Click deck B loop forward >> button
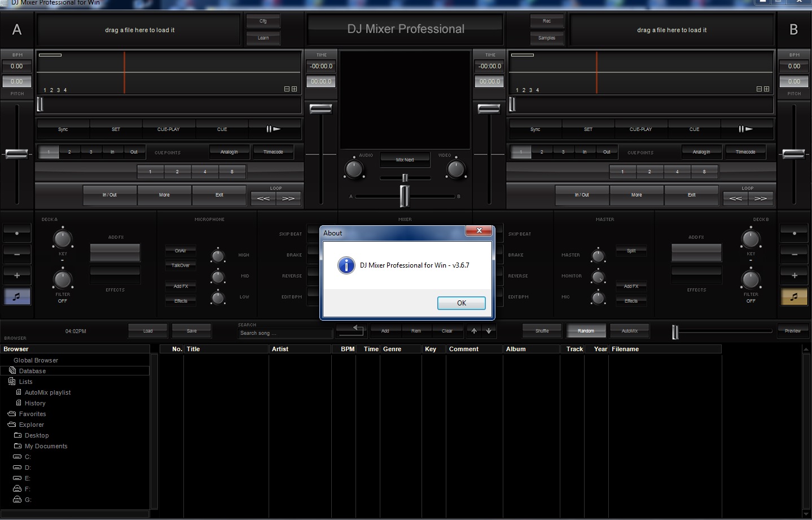Viewport: 812px width, 520px height. (761, 199)
